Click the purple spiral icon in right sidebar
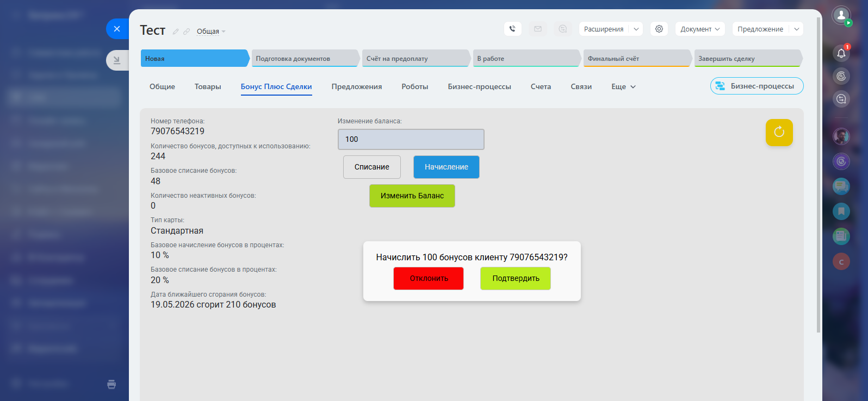Image resolution: width=868 pixels, height=401 pixels. pos(841,161)
